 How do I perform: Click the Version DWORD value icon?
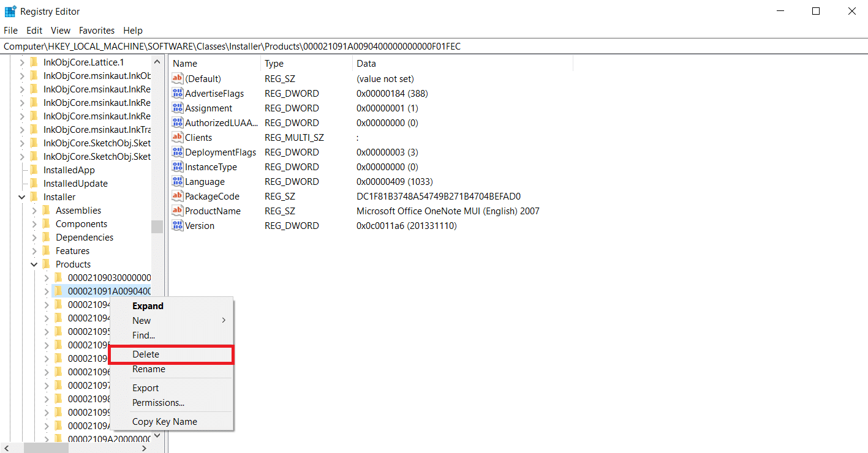point(178,225)
